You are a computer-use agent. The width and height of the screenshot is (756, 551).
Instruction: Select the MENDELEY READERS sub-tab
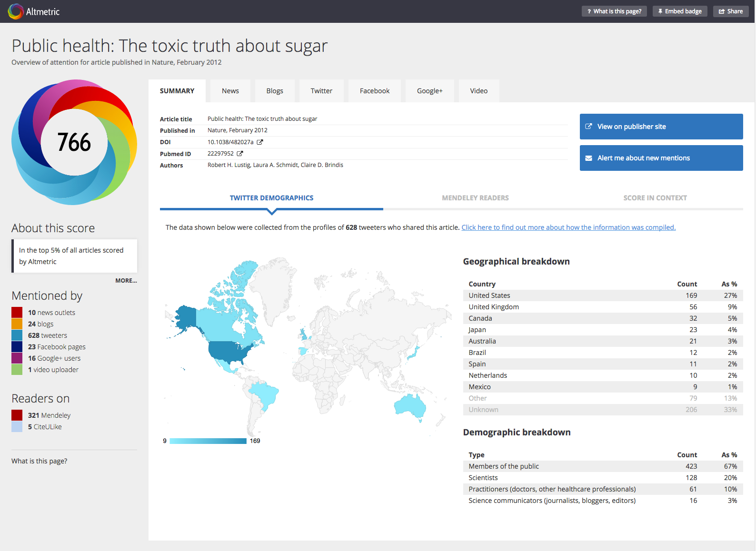coord(475,198)
